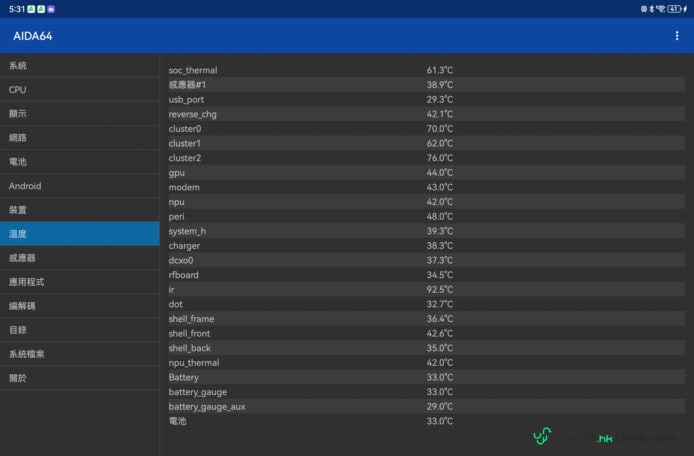This screenshot has height=456, width=694.
Task: Tap the Wi-Fi status icon
Action: tap(660, 8)
